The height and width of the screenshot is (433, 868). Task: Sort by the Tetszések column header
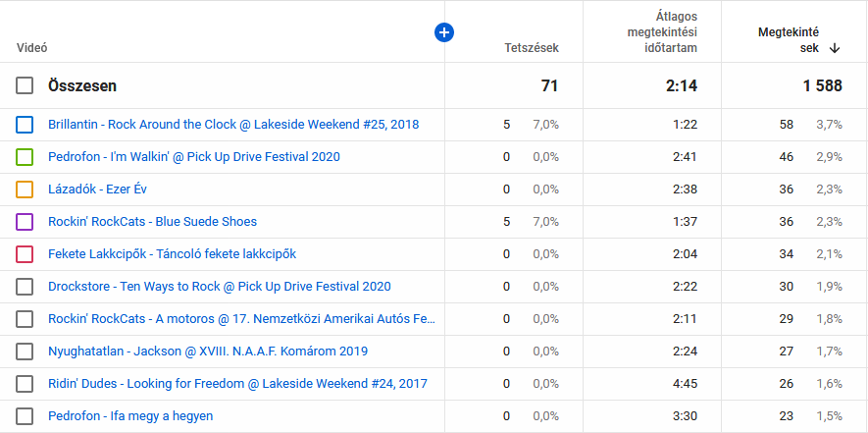(x=531, y=47)
